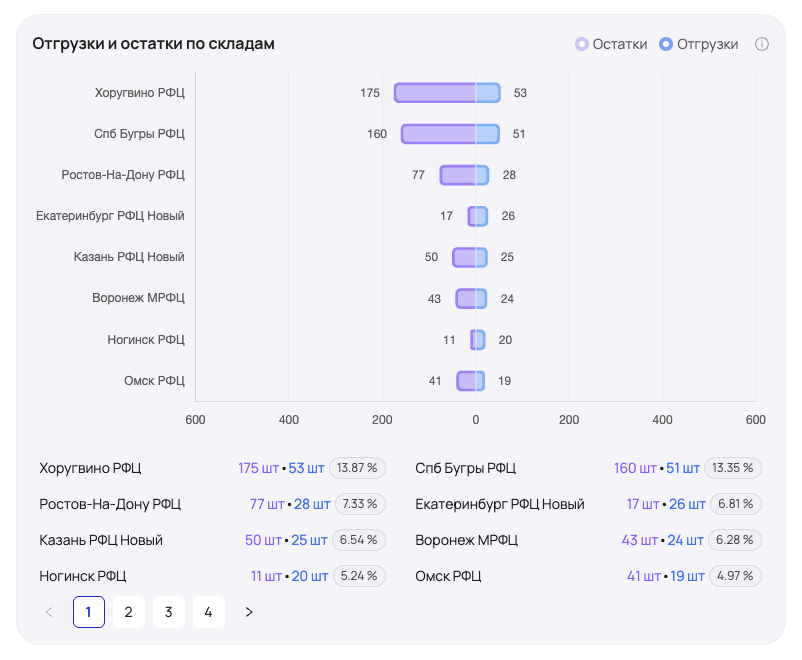Select Казань РФЦ Новый in the list
Image resolution: width=802 pixels, height=660 pixels.
click(x=101, y=540)
